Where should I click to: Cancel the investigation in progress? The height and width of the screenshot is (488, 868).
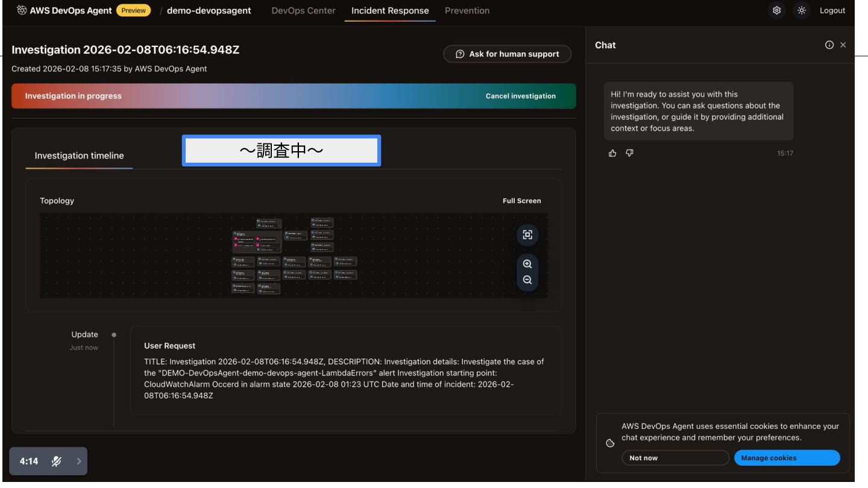point(521,96)
